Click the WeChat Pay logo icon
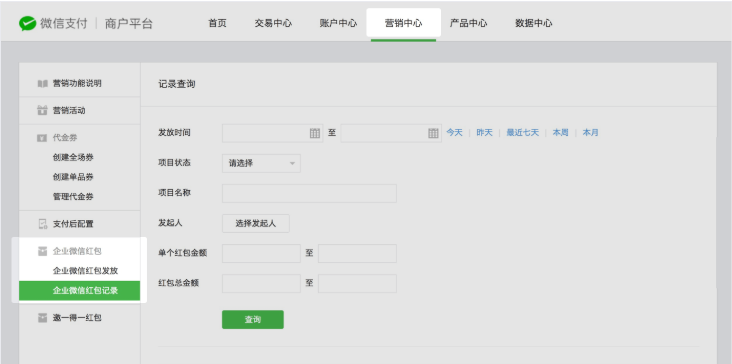Viewport: 732px width, 364px height. [28, 23]
